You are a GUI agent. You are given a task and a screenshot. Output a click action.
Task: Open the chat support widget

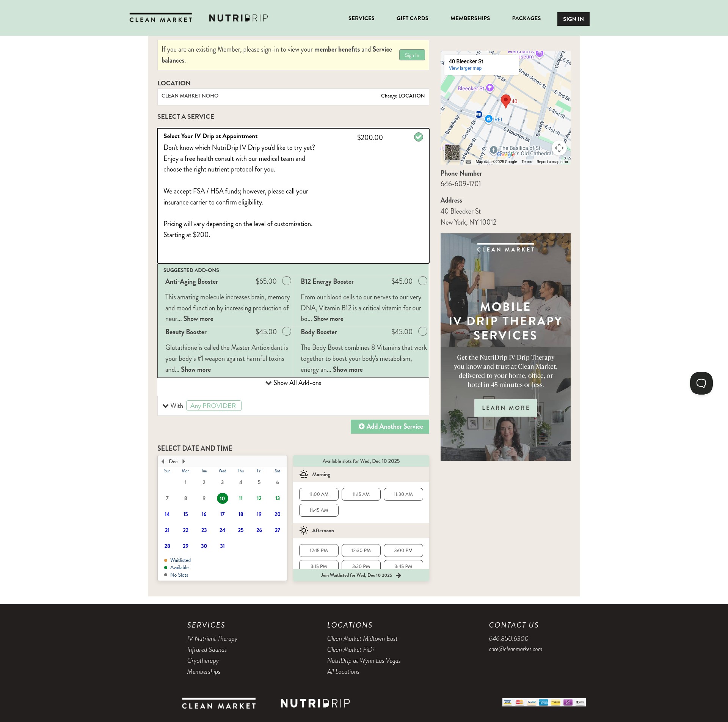701,383
